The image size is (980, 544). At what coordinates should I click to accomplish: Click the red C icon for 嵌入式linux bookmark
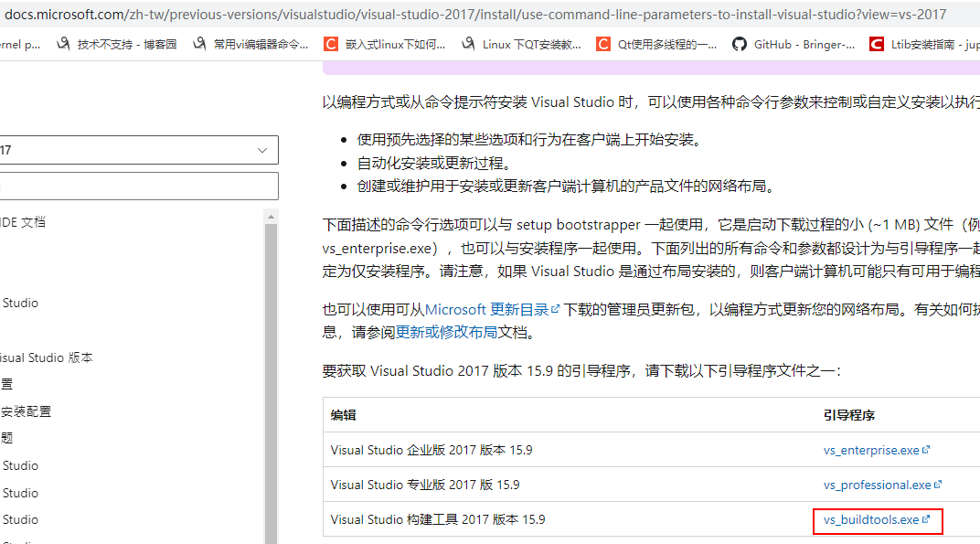pyautogui.click(x=331, y=44)
